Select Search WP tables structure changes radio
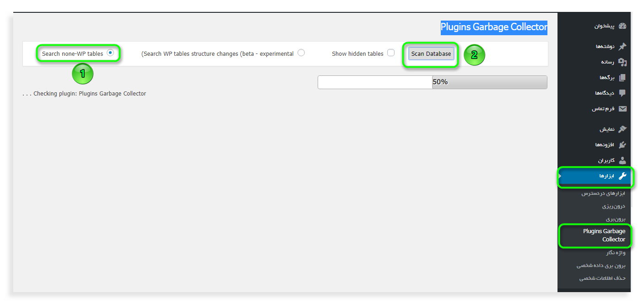Viewport: 644px width, 304px height. click(x=301, y=53)
